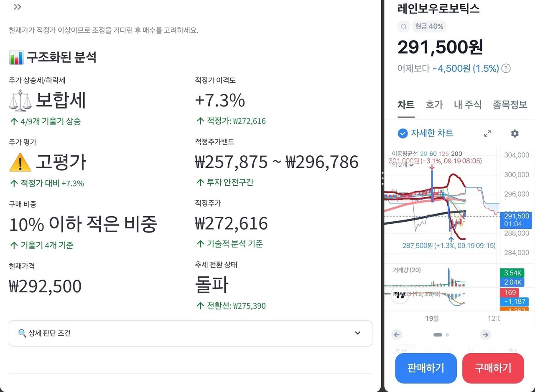Toggle the 200-period moving average in 이동평균선
Viewport: 535px width, 392px height.
pyautogui.click(x=456, y=154)
